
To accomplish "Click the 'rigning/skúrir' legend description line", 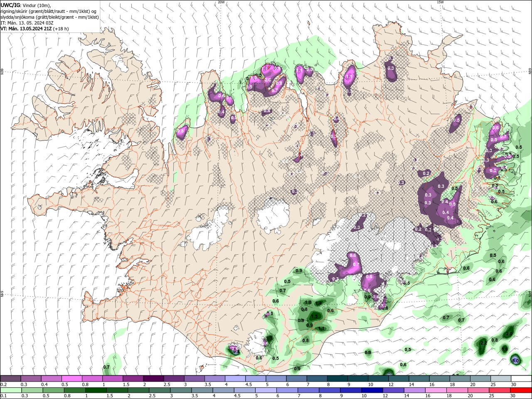I will click(x=48, y=11).
